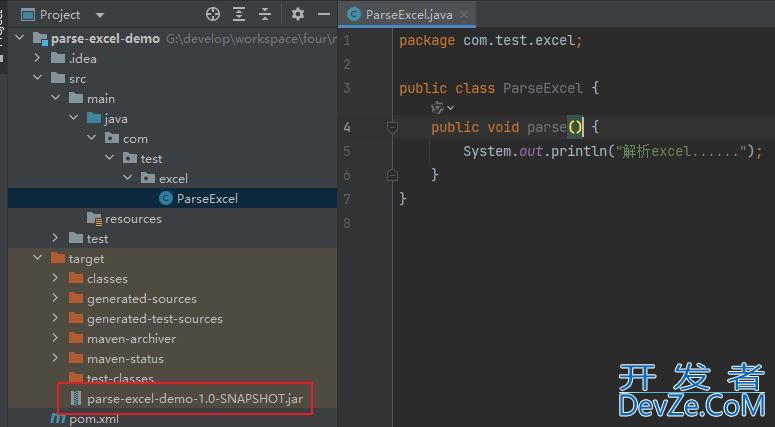Close the ParseExcel.java tab
Viewport: 775px width, 427px height.
tap(464, 14)
